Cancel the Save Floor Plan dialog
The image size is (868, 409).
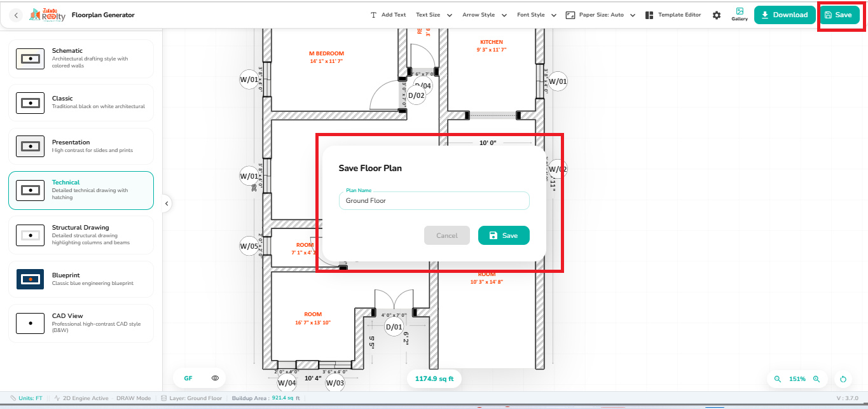[447, 235]
